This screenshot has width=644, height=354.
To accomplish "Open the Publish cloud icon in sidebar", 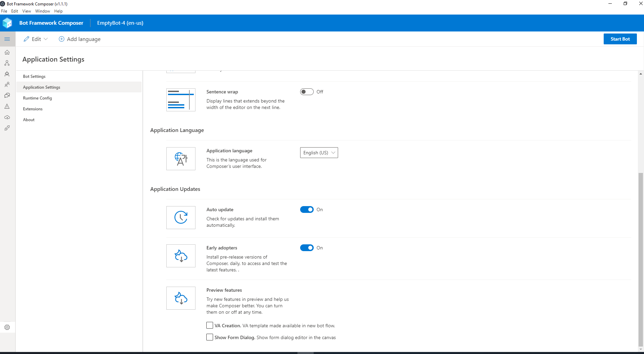I will click(7, 117).
